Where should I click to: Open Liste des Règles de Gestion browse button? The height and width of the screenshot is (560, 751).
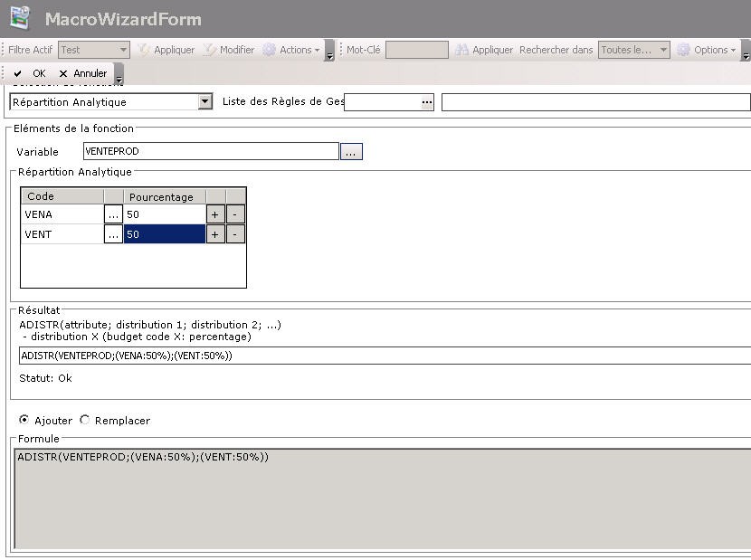[426, 102]
